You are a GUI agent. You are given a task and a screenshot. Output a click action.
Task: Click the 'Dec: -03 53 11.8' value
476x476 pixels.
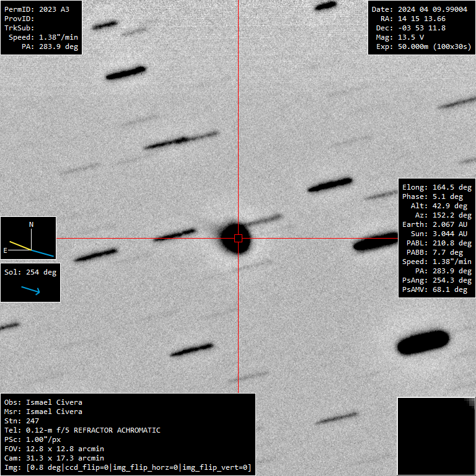pyautogui.click(x=411, y=28)
